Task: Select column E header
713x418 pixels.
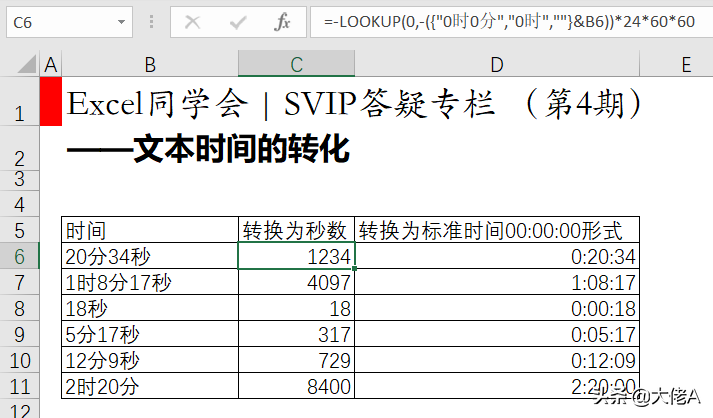Action: pyautogui.click(x=677, y=64)
